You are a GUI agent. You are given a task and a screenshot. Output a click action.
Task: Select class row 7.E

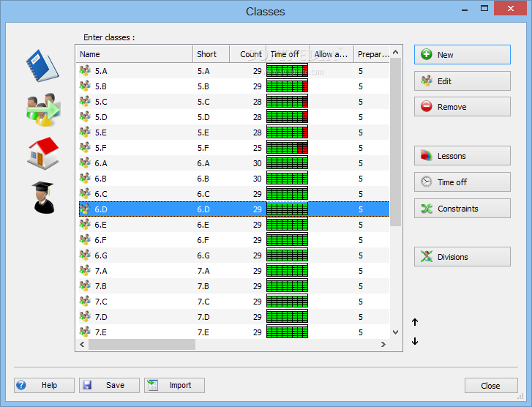point(234,332)
